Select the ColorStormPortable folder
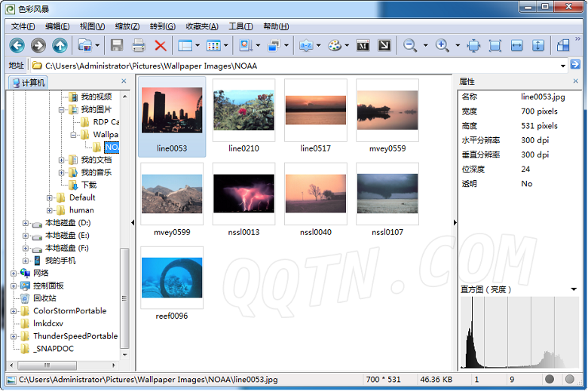588x391 pixels. click(69, 310)
